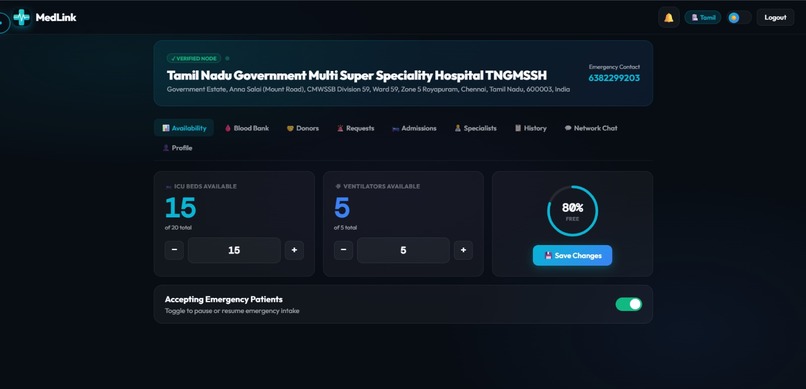806x389 pixels.
Task: Open the Availability tab
Action: click(184, 128)
